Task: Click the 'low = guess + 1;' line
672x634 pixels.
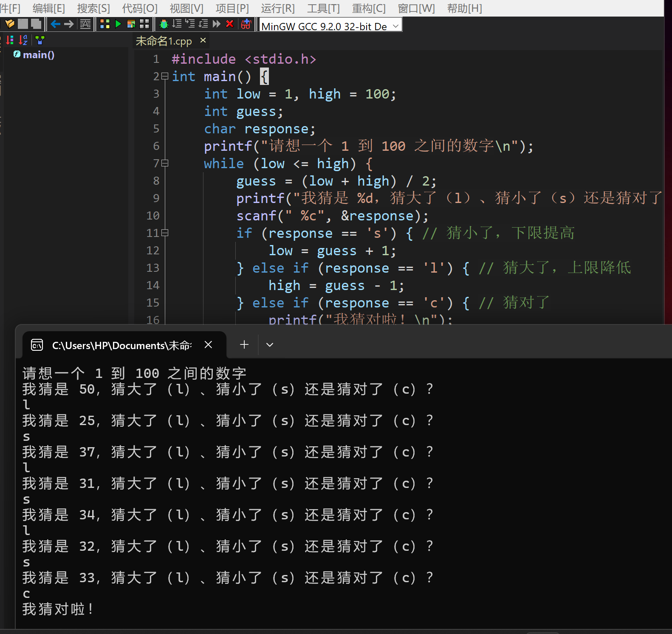Action: (332, 251)
